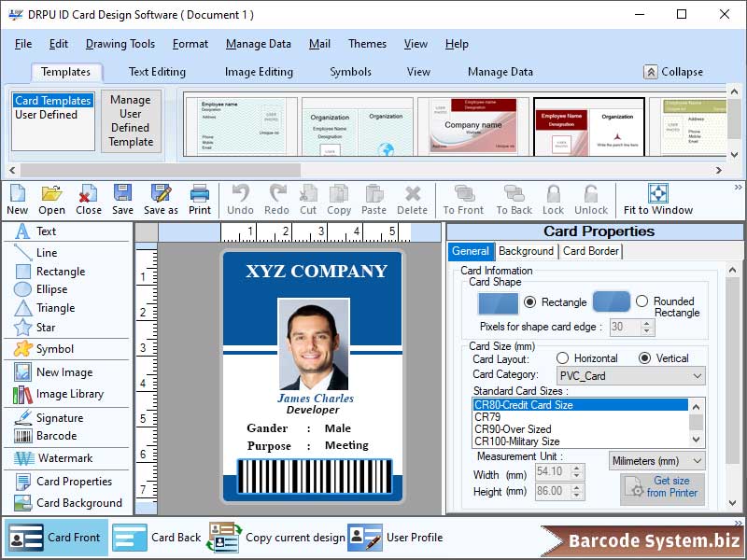Switch to the Background tab

tap(526, 251)
